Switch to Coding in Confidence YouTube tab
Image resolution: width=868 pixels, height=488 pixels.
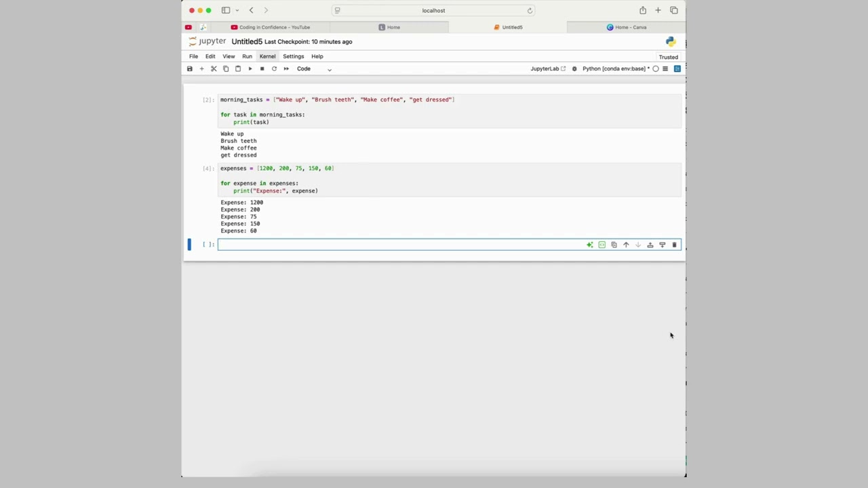click(271, 27)
